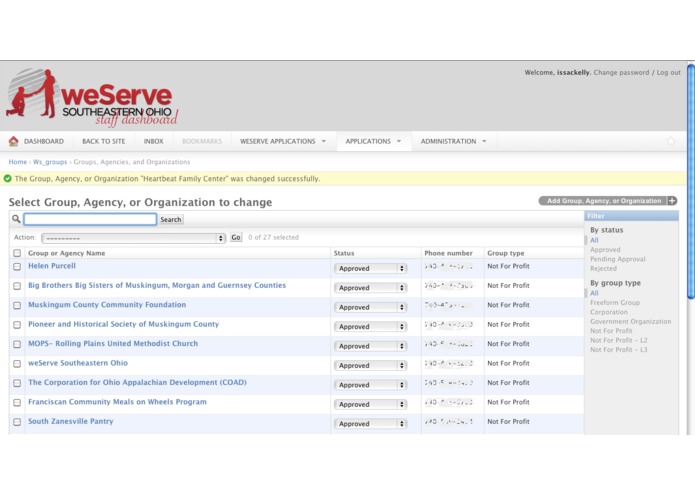Click the Change password link
The height and width of the screenshot is (494, 695).
[621, 72]
